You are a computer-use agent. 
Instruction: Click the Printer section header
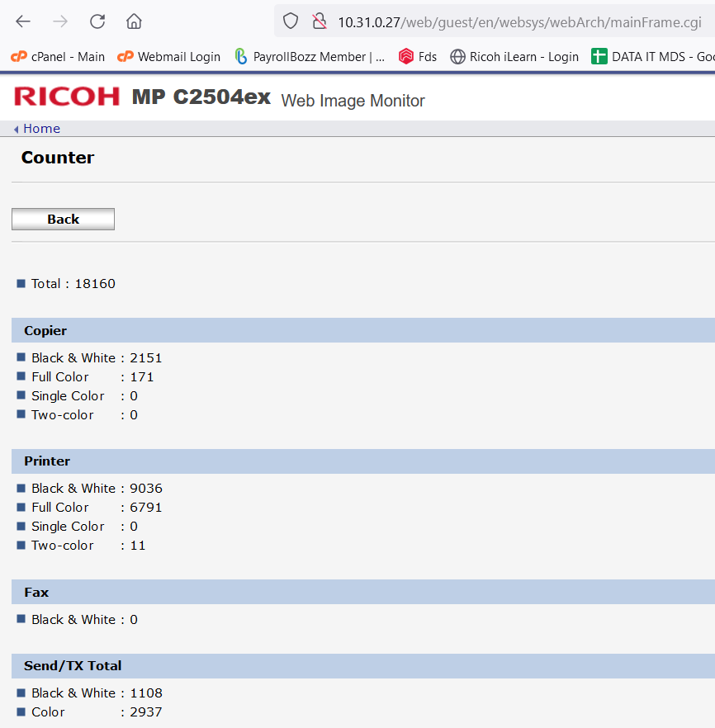pos(363,461)
